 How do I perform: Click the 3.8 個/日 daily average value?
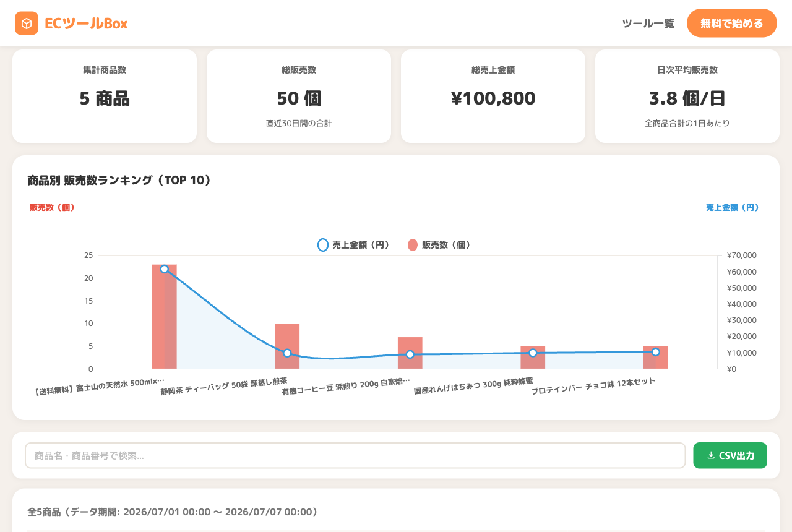click(687, 98)
